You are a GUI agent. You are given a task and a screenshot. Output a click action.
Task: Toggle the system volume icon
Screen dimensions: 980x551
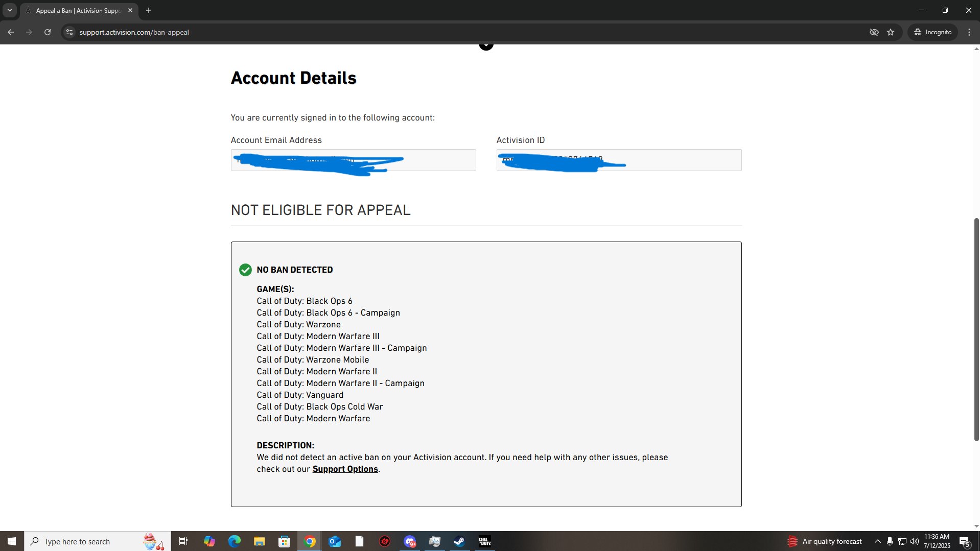pos(914,541)
